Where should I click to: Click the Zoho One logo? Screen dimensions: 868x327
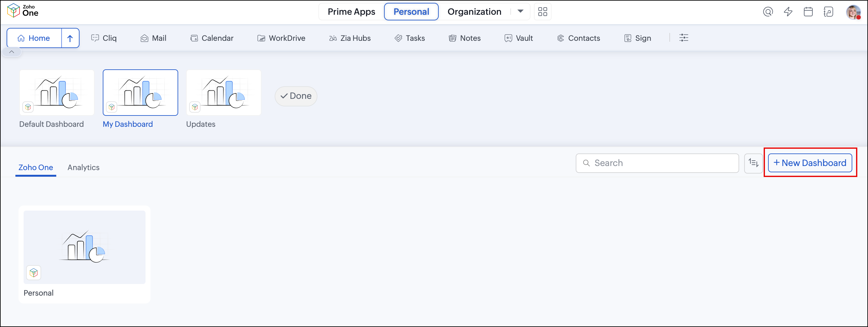[x=23, y=11]
